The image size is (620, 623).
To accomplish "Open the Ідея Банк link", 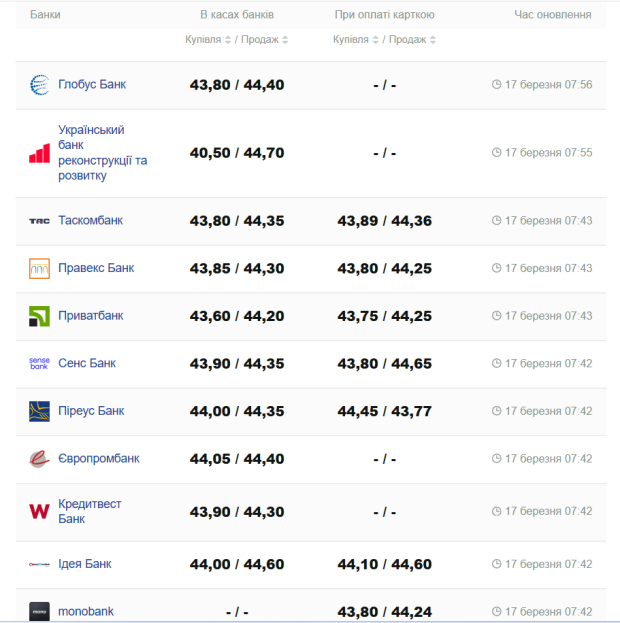I will point(85,564).
